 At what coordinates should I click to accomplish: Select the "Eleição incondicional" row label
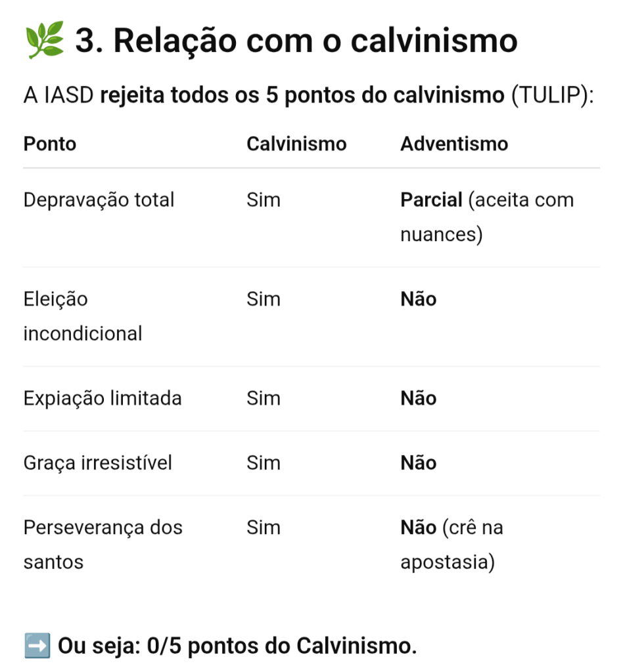click(x=83, y=316)
